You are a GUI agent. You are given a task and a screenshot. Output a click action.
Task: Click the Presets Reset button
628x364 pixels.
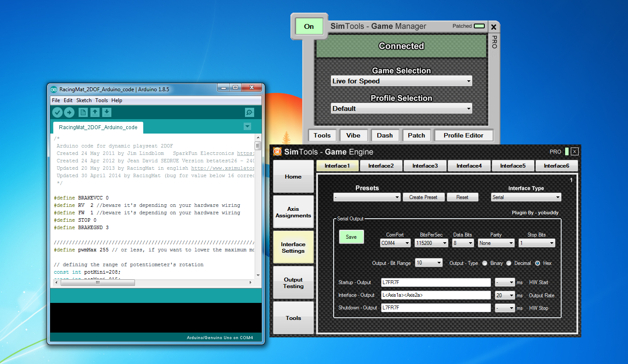coord(462,197)
